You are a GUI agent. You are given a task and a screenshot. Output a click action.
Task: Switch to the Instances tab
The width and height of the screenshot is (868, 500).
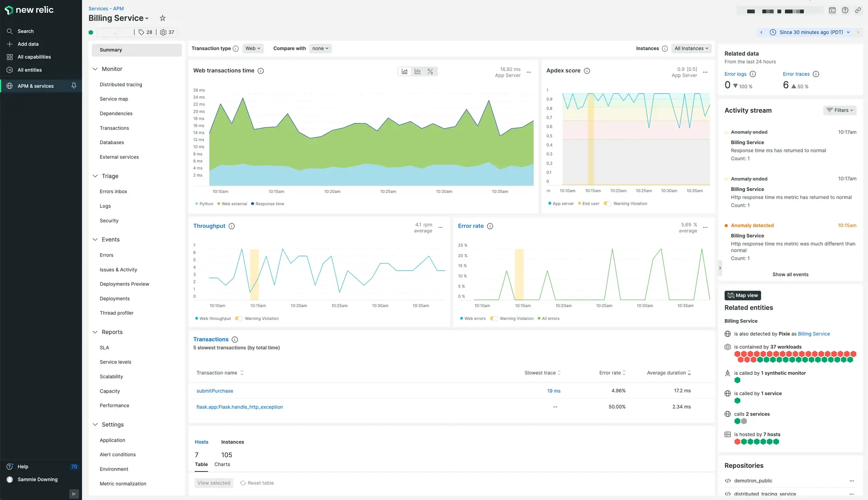(232, 442)
